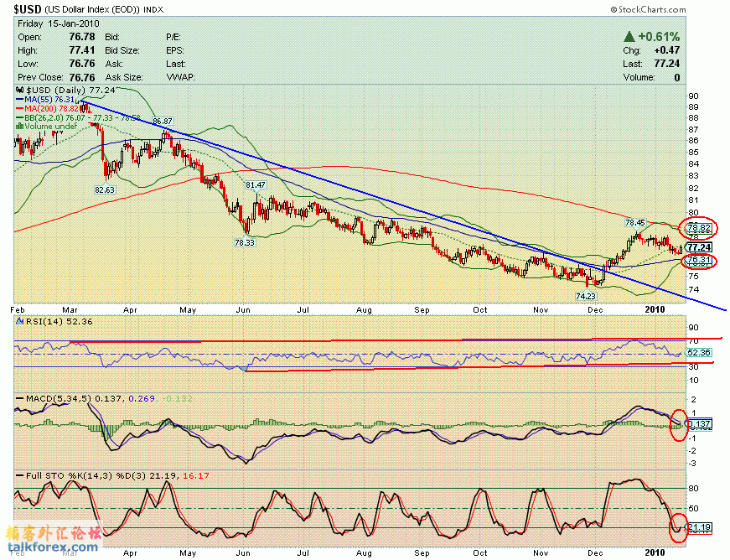Screen dimensions: 730x560
Task: Click the Volume undef legend entry
Action: [x=47, y=126]
